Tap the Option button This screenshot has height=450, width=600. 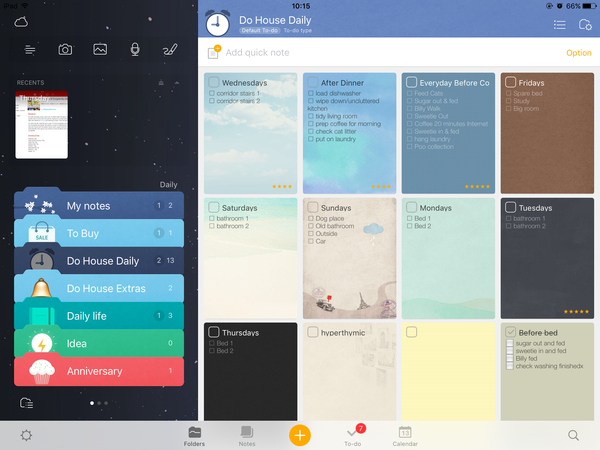tap(578, 53)
